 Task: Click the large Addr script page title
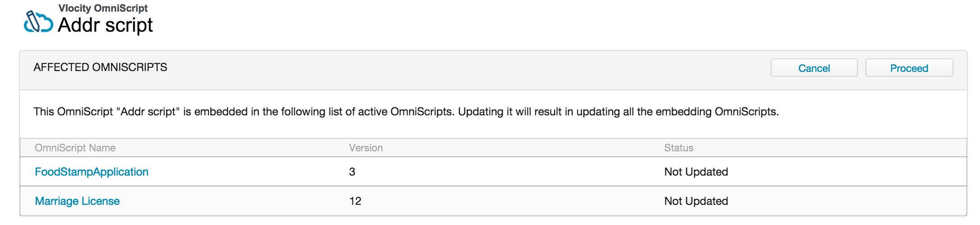coord(105,25)
